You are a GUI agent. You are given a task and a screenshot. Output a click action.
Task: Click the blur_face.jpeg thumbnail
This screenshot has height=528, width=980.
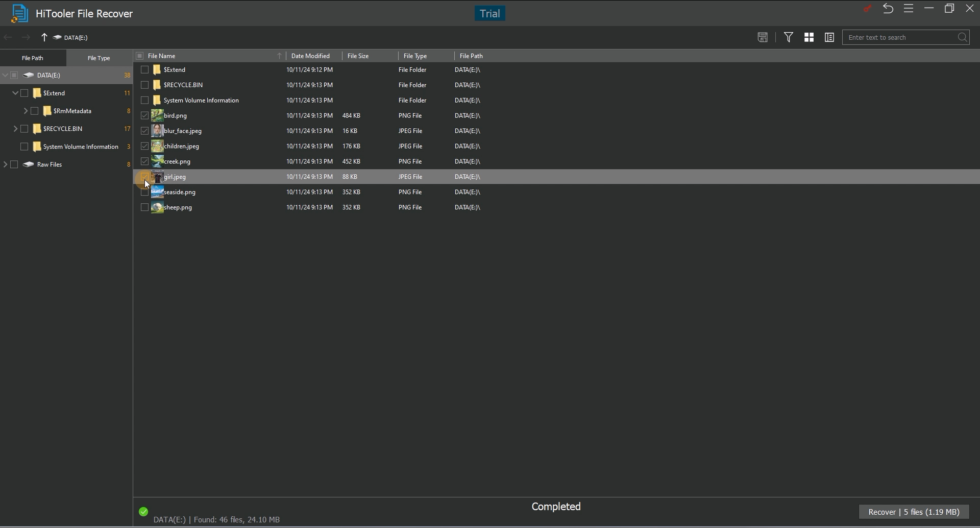[x=157, y=131]
